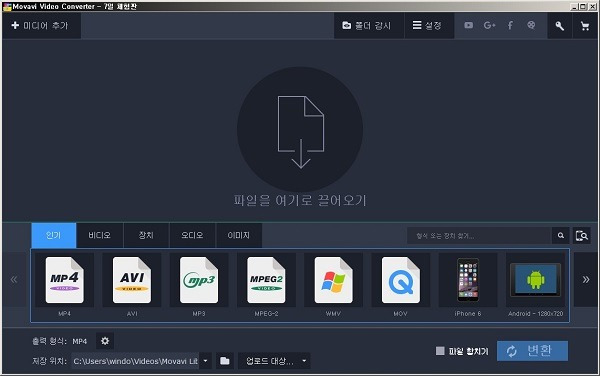Click the 변환 convert button
The height and width of the screenshot is (376, 600).
pos(532,351)
